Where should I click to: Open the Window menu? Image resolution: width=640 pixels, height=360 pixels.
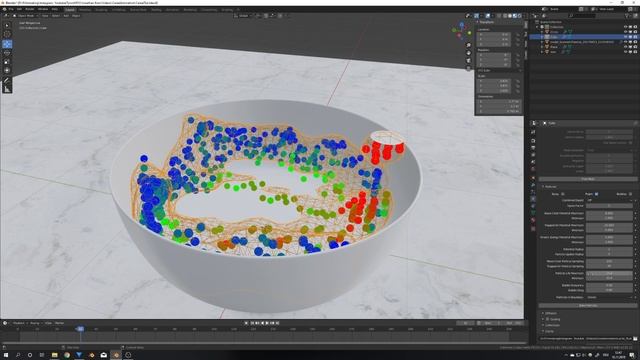[x=43, y=9]
